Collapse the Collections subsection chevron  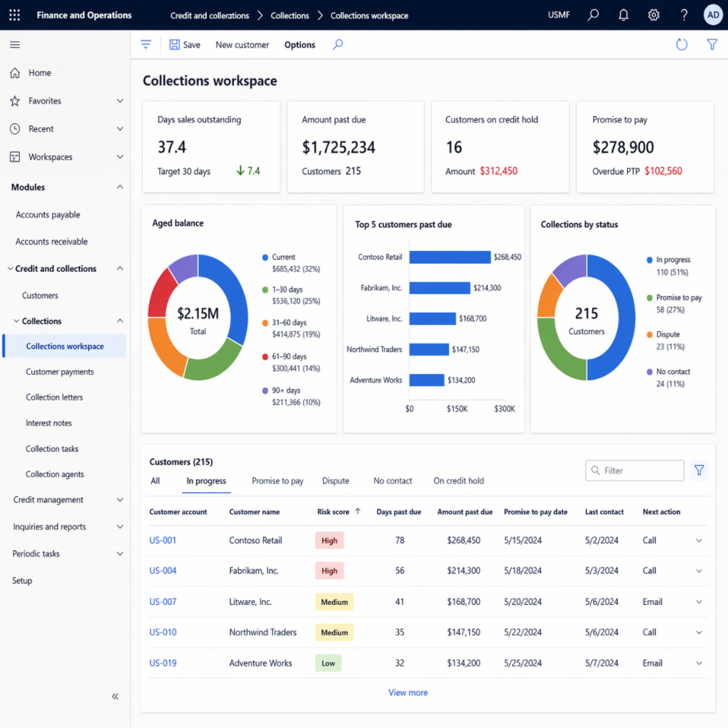point(119,321)
